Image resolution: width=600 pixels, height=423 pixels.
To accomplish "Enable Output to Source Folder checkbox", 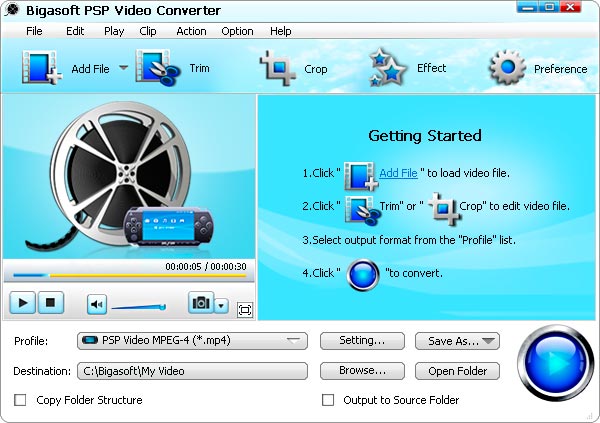I will [328, 400].
